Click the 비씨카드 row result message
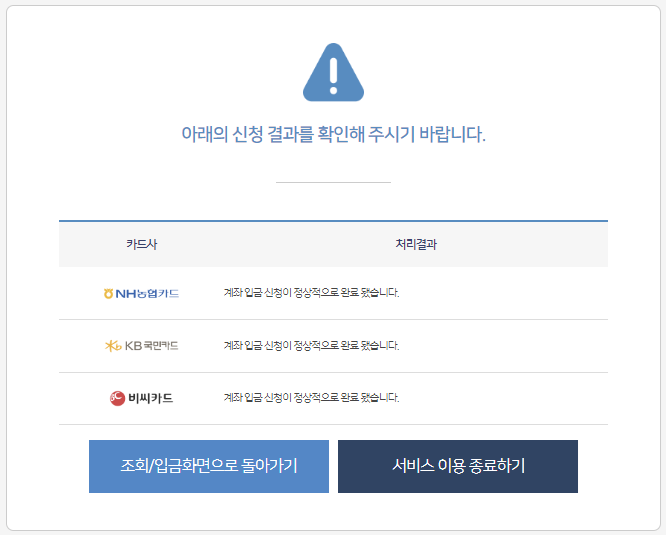This screenshot has height=535, width=666. pyautogui.click(x=311, y=397)
